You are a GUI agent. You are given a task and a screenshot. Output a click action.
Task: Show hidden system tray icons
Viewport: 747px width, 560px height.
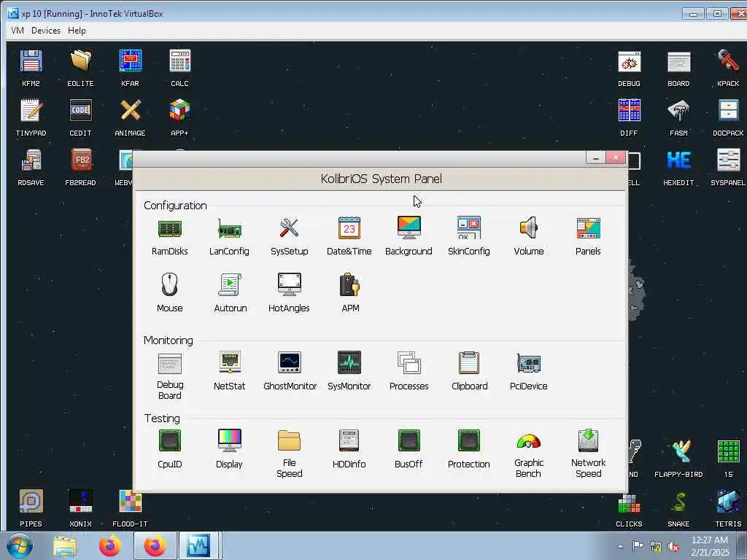tap(620, 547)
